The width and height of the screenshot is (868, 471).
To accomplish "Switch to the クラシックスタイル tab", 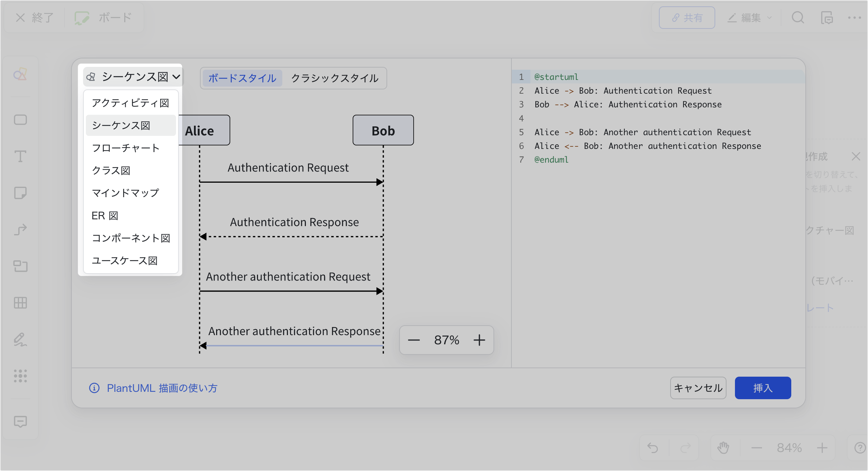I will [x=334, y=78].
